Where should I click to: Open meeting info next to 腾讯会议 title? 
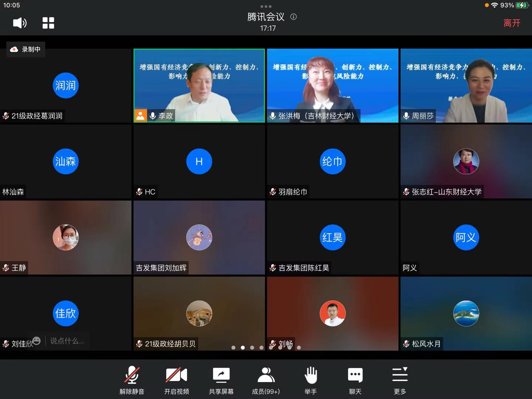(x=293, y=17)
